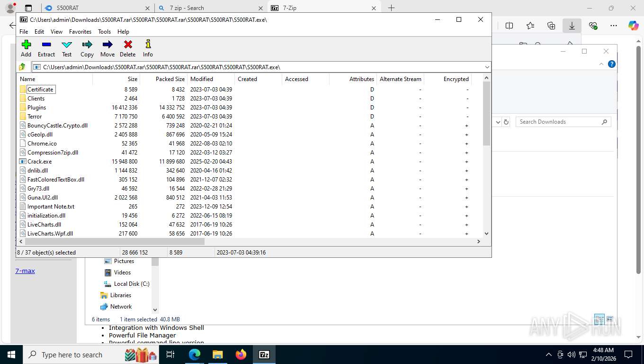Viewport: 644px width, 364px height.
Task: Click the 7-Zip taskbar icon
Action: point(264,355)
